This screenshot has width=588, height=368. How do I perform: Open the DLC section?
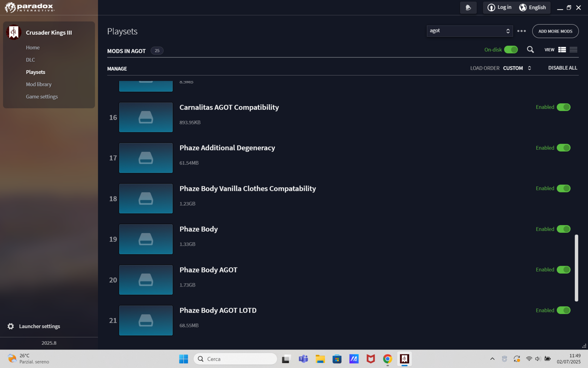coord(30,60)
